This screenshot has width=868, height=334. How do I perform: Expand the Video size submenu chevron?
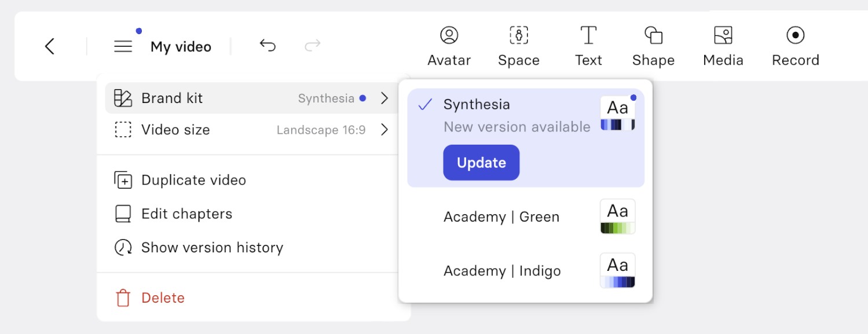click(384, 130)
